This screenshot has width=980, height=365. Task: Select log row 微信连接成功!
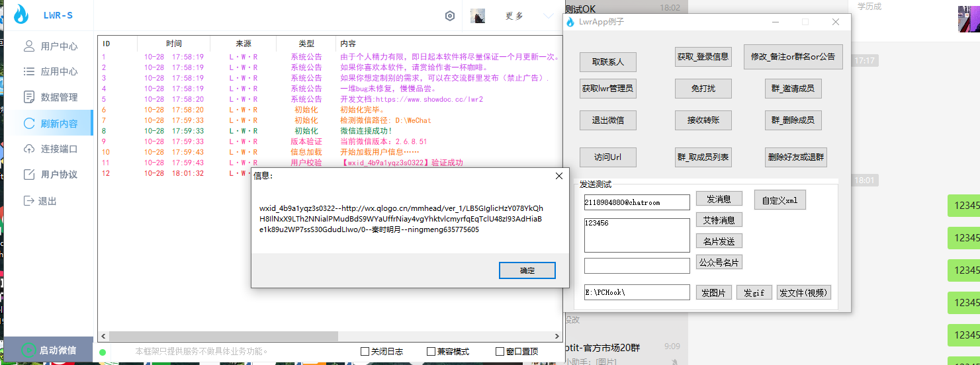(x=330, y=131)
